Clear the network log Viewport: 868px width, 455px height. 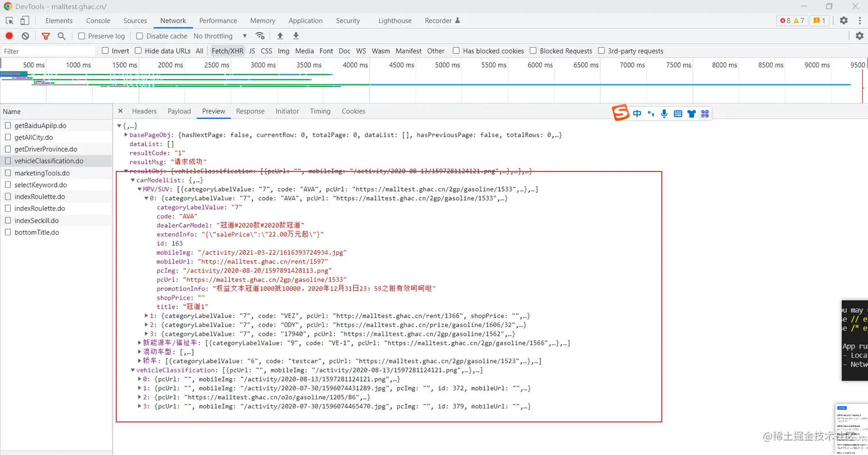(x=25, y=36)
